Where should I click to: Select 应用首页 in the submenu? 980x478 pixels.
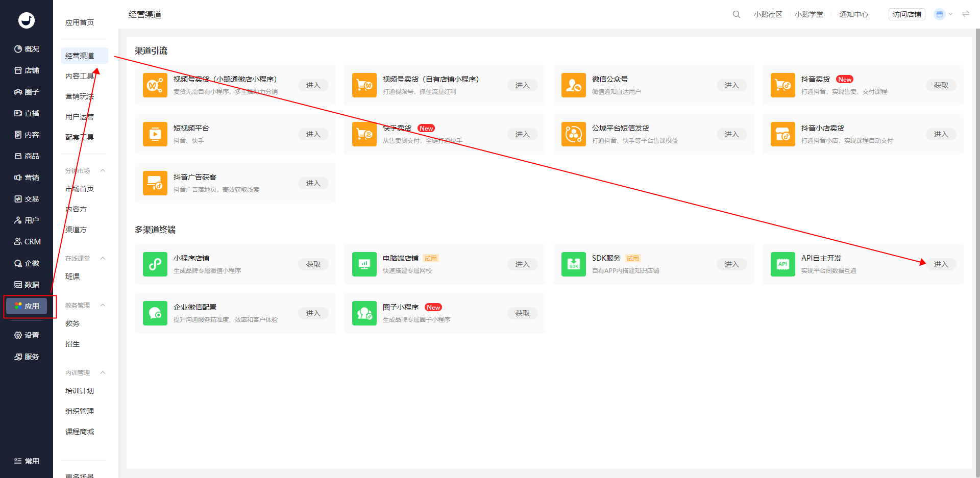coord(80,22)
